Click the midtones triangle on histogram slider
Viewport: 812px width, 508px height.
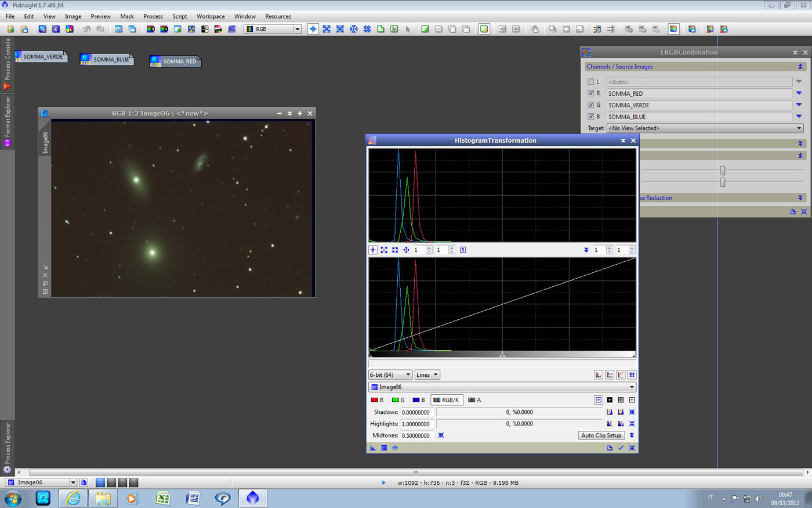click(x=502, y=354)
